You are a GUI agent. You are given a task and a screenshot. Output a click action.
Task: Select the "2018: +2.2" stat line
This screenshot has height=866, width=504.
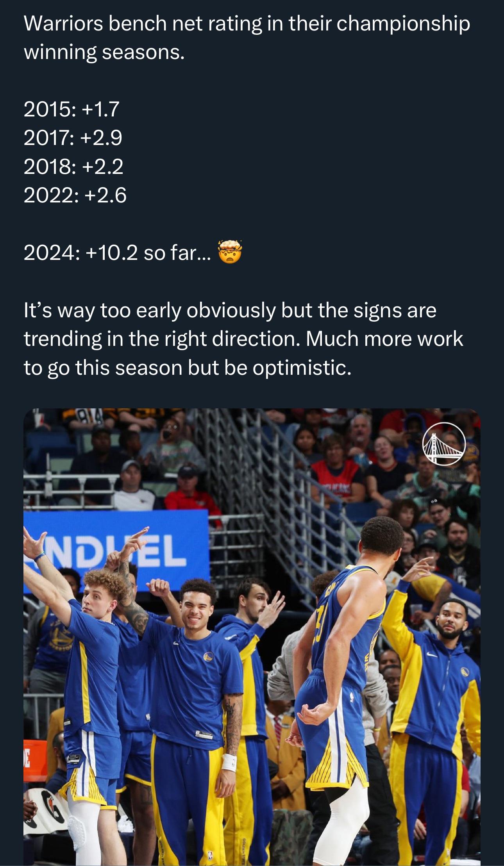point(73,166)
